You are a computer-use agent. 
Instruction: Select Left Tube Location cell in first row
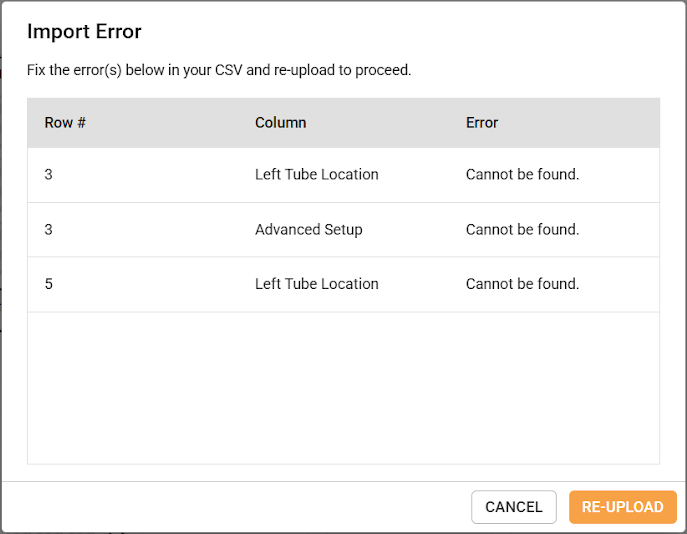click(316, 174)
